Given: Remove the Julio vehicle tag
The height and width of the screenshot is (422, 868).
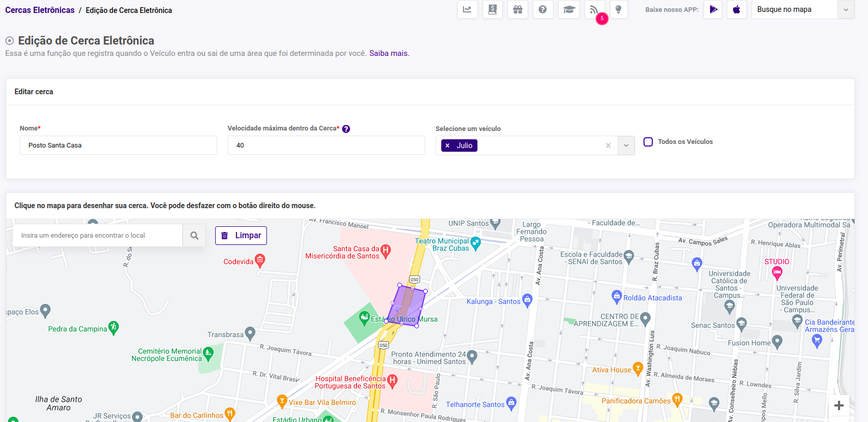Looking at the screenshot, I should pos(447,146).
